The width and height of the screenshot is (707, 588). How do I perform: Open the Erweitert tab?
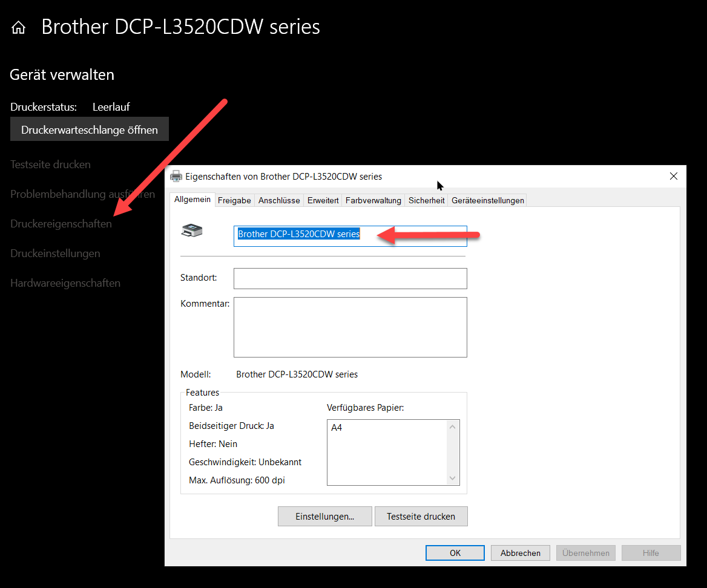323,200
